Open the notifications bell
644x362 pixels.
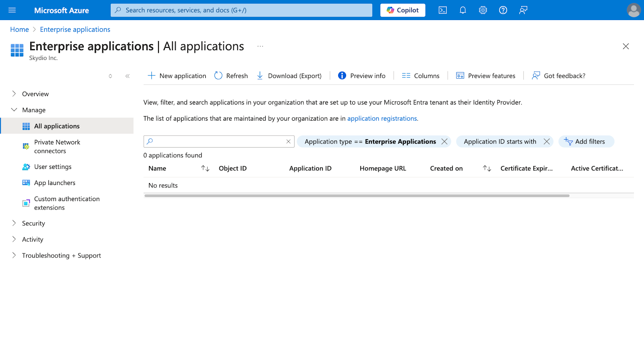(463, 10)
